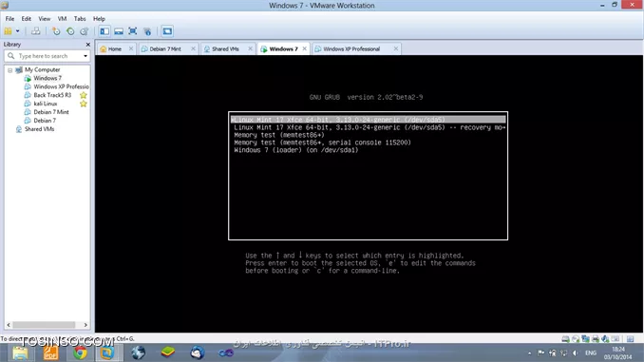
Task: Open the PDF reader taskbar icon
Action: (x=51, y=352)
